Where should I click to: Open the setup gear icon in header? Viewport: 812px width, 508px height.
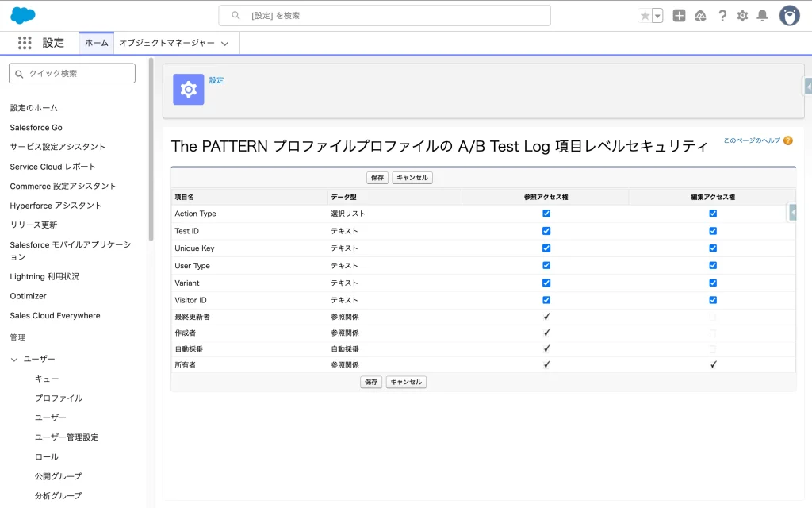tap(742, 16)
